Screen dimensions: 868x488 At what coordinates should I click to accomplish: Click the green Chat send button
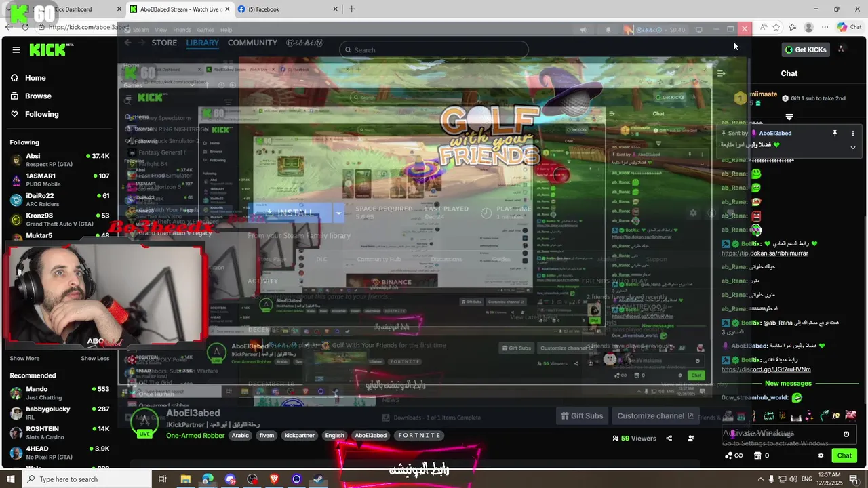[844, 455]
